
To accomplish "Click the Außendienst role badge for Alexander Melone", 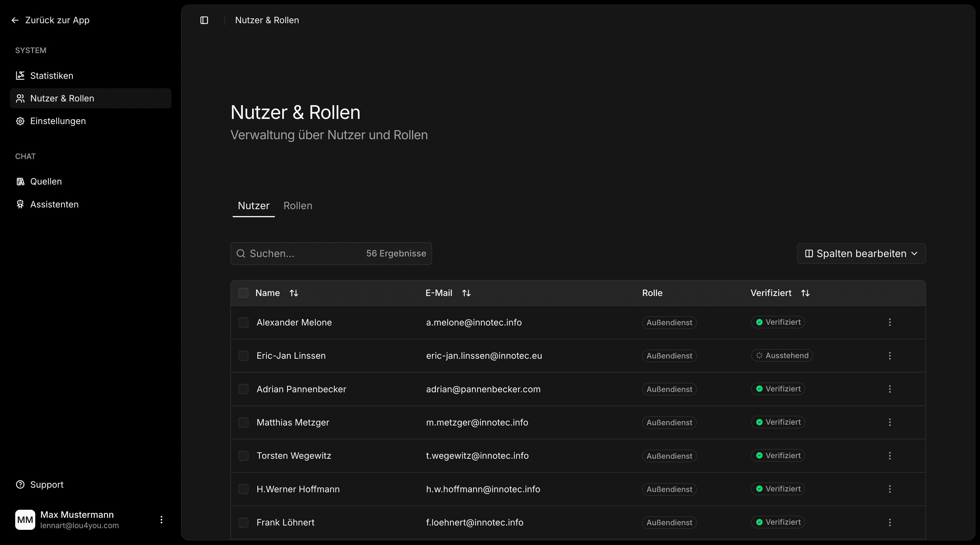I will pyautogui.click(x=670, y=323).
